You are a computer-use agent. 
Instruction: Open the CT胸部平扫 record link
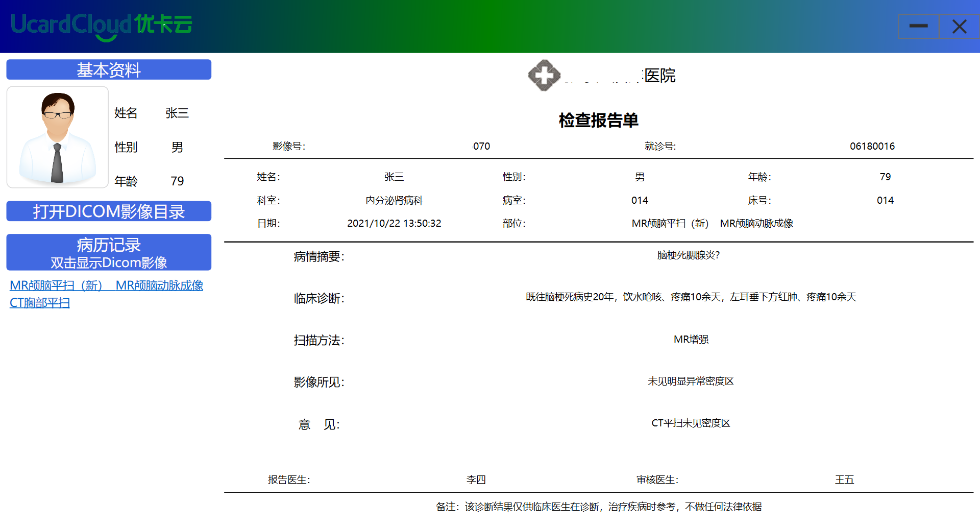pyautogui.click(x=40, y=303)
